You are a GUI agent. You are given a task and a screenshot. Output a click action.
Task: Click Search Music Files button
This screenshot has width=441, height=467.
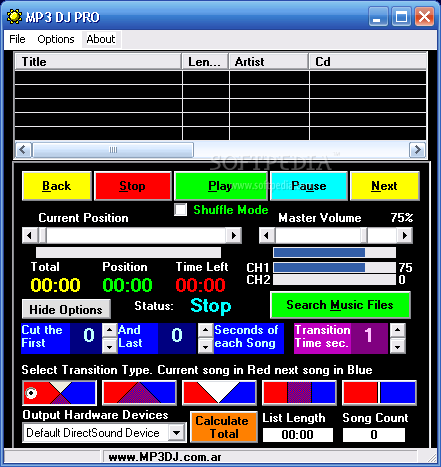[x=340, y=305]
